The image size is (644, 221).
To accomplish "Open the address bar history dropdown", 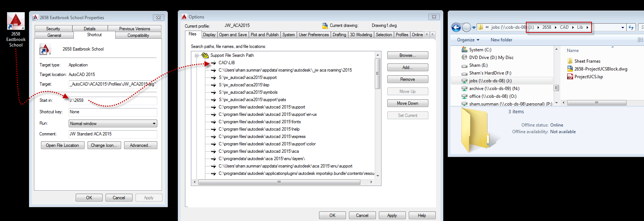I will (x=623, y=27).
